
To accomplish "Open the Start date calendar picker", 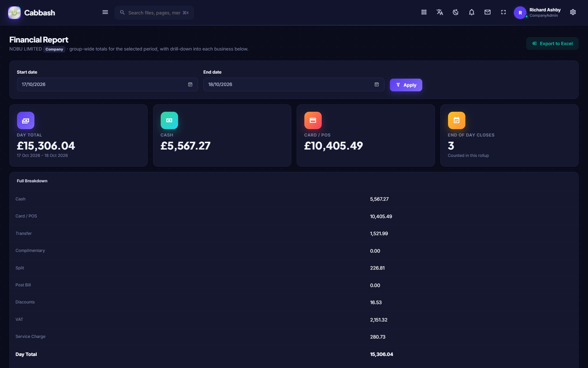I will click(190, 85).
